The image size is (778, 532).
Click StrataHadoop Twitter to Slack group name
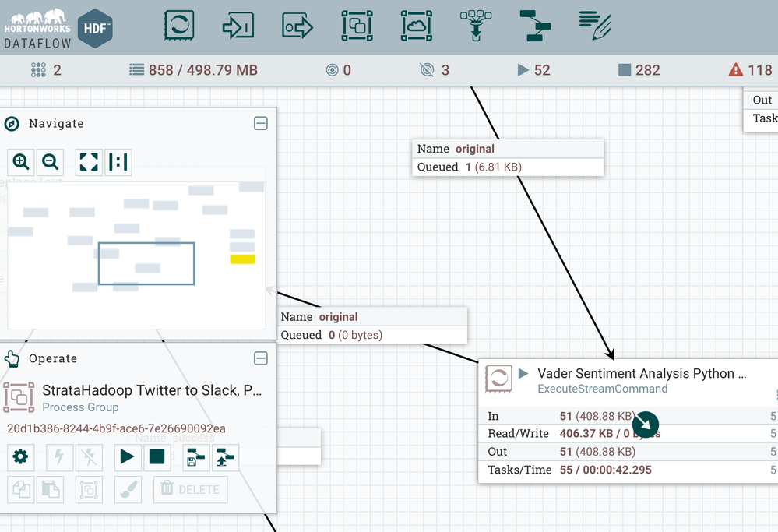pyautogui.click(x=152, y=390)
